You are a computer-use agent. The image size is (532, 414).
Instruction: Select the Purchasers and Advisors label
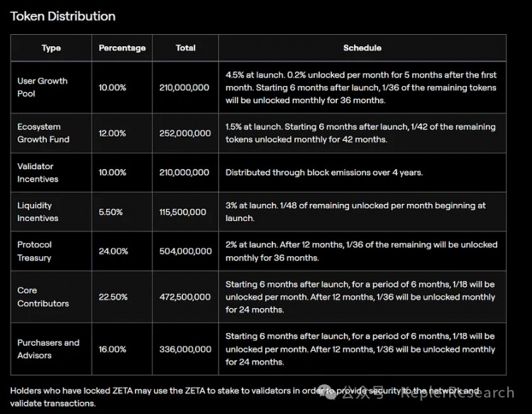coord(48,349)
